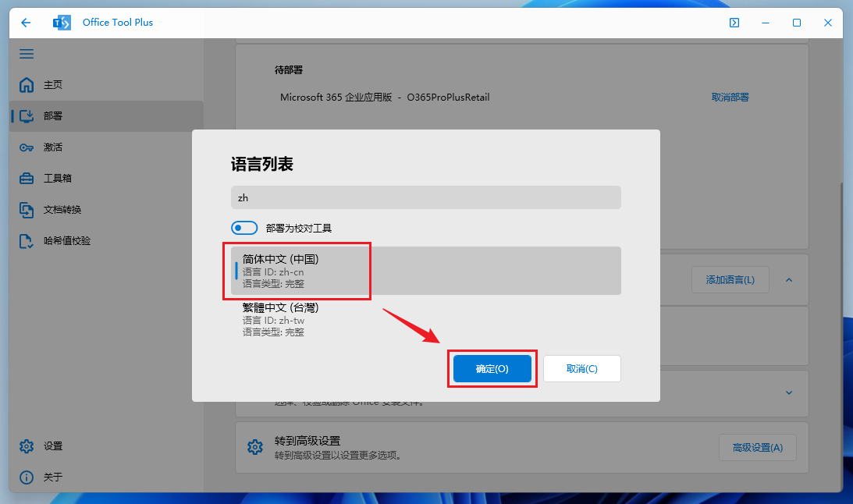
Task: Click the 部署 deploy icon
Action: pyautogui.click(x=27, y=115)
